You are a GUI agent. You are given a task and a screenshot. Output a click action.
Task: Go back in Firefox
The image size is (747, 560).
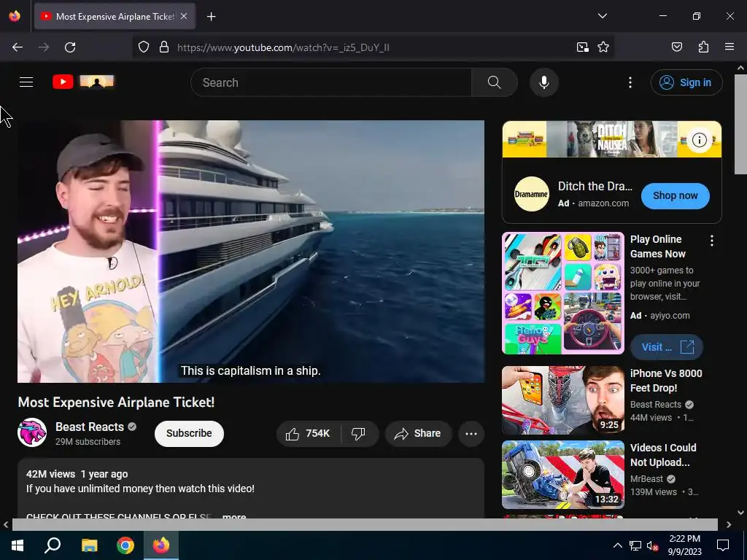[18, 47]
